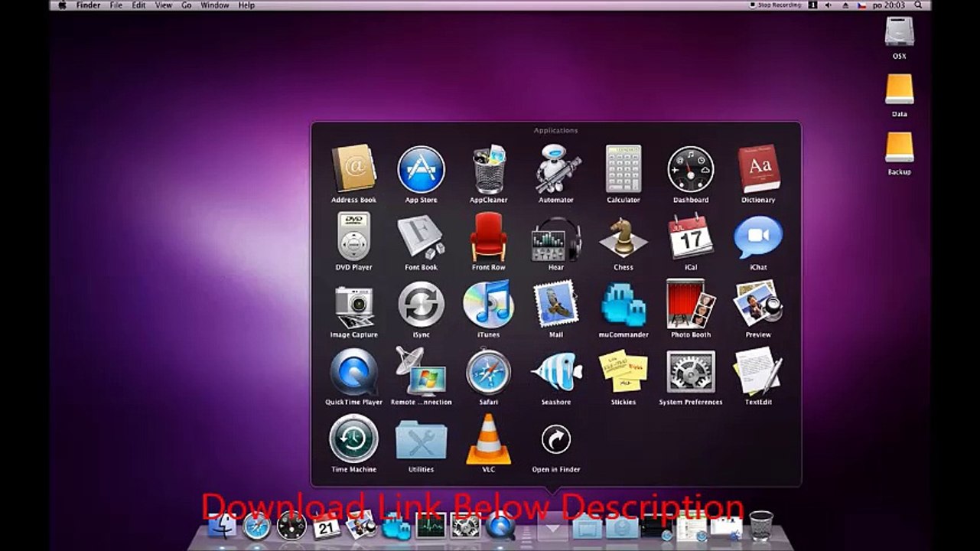Open the Help menu
This screenshot has width=980, height=551.
pos(246,5)
